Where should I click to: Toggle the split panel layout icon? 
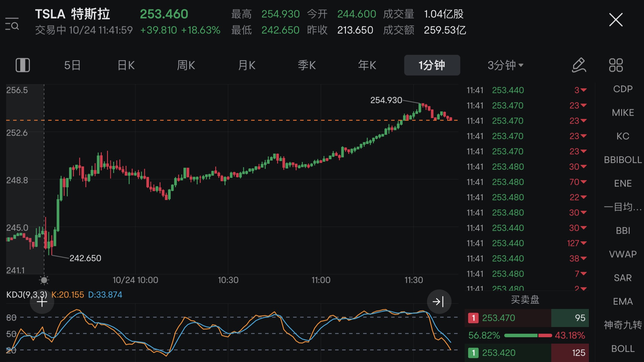23,65
